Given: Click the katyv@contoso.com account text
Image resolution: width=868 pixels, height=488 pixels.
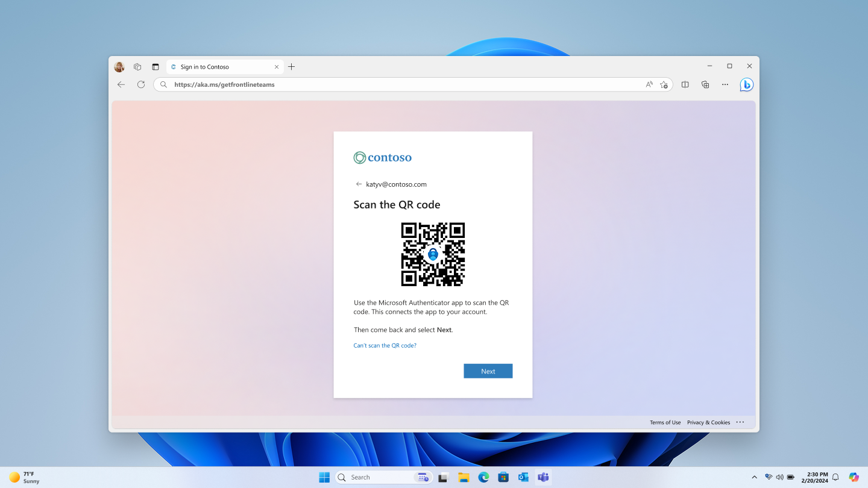Looking at the screenshot, I should pos(396,184).
